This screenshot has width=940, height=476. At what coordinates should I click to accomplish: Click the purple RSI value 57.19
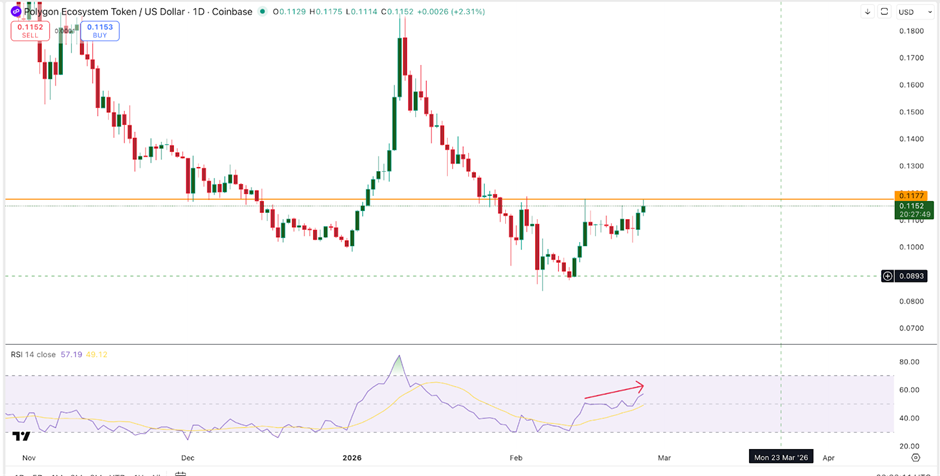click(x=69, y=355)
